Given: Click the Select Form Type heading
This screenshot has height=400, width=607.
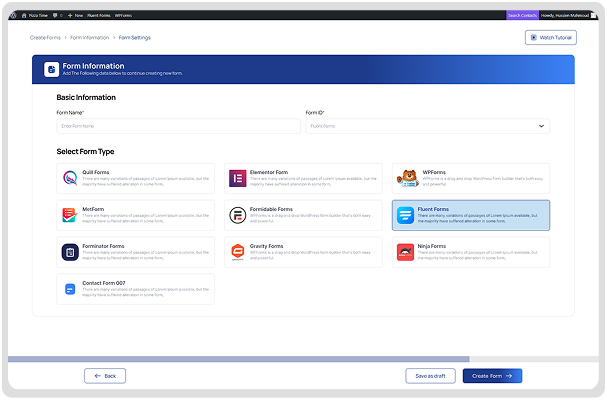Looking at the screenshot, I should pyautogui.click(x=85, y=152).
